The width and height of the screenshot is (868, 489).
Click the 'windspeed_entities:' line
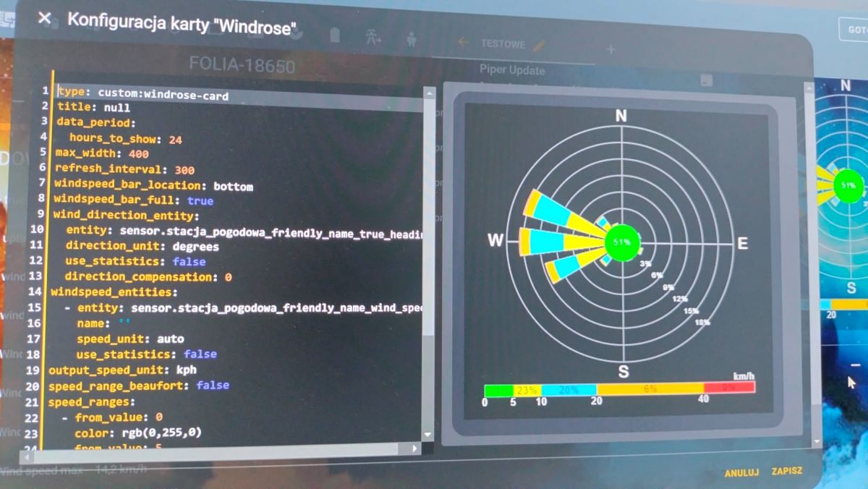point(114,292)
